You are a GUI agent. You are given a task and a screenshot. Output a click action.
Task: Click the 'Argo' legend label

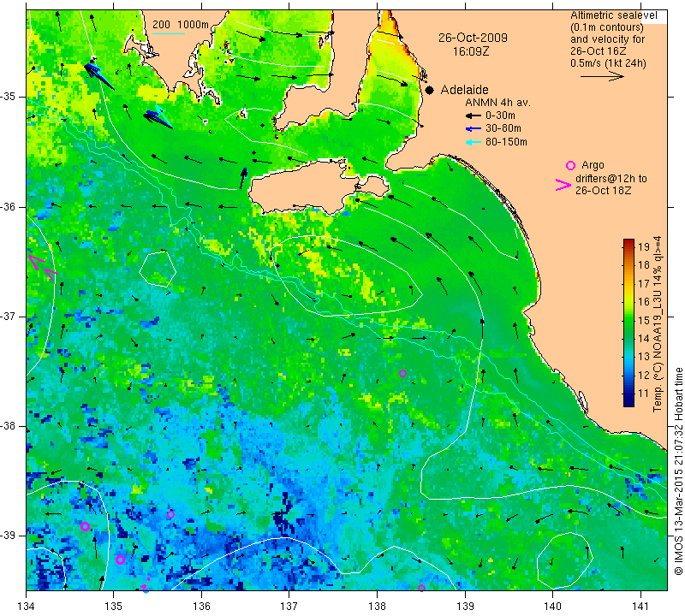click(x=593, y=165)
